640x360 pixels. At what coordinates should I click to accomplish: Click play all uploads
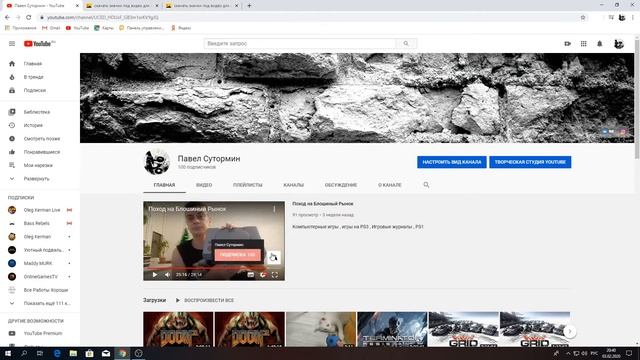[x=205, y=300]
